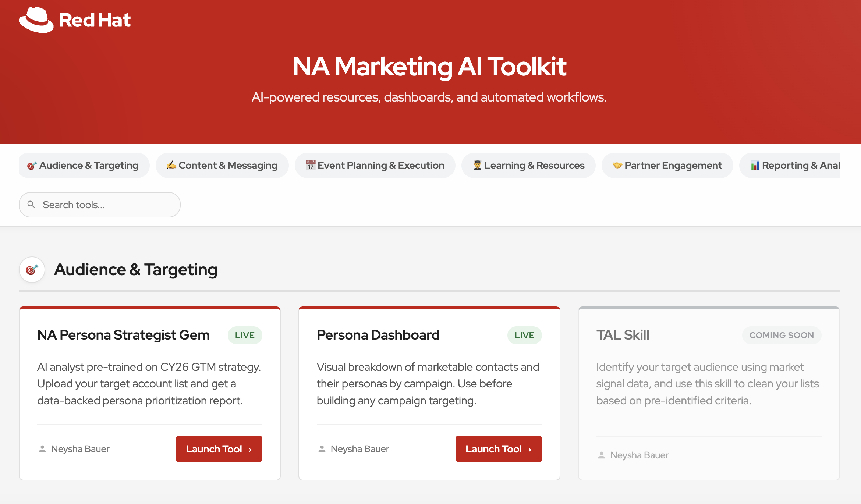Click person icon on TAL Skill card

pyautogui.click(x=602, y=455)
